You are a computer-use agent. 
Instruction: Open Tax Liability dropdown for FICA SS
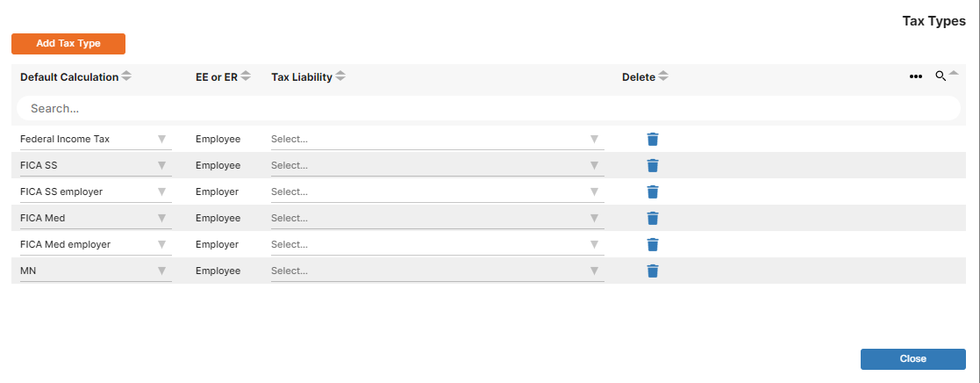438,165
